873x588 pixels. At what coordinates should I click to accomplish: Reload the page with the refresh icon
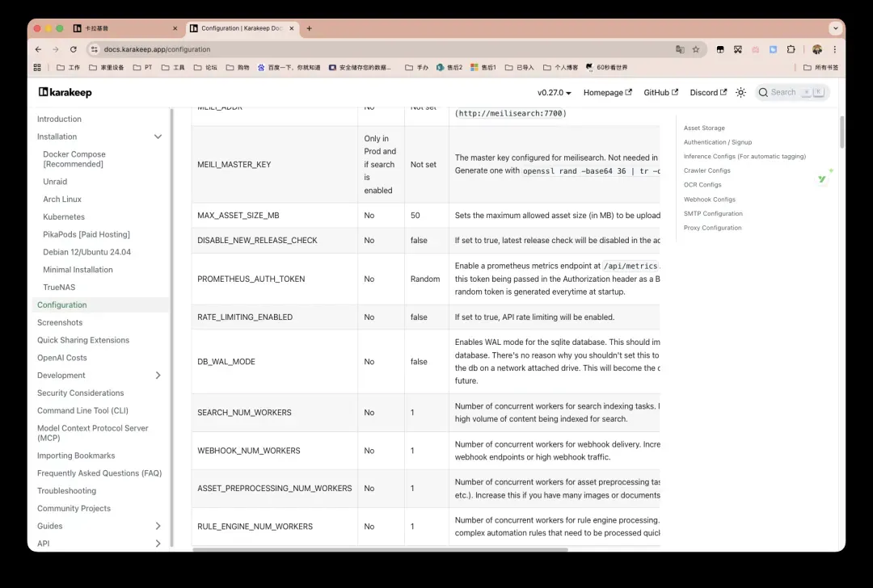74,49
